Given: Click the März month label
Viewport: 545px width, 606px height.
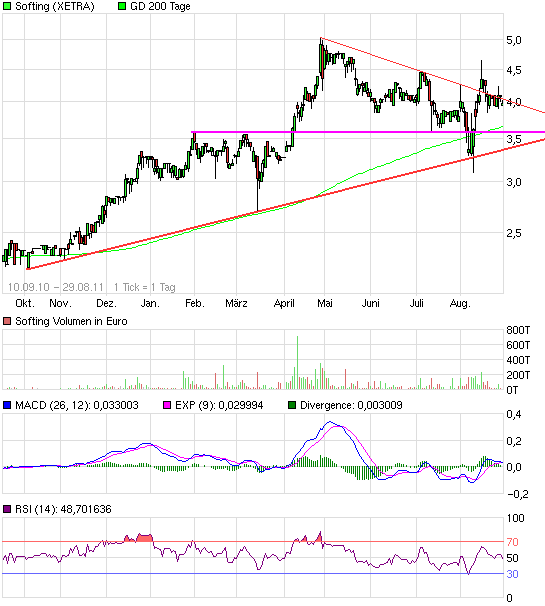Looking at the screenshot, I should click(236, 303).
